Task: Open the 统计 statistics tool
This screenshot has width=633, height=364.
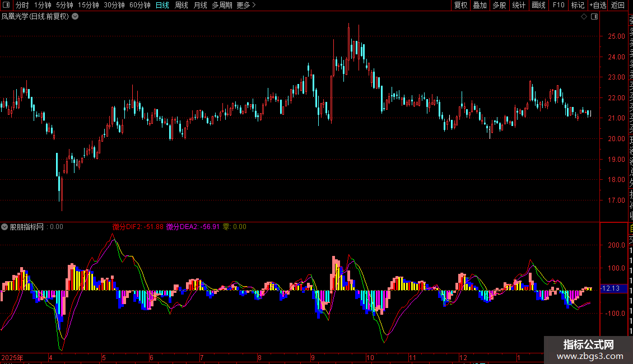Action: [x=519, y=6]
